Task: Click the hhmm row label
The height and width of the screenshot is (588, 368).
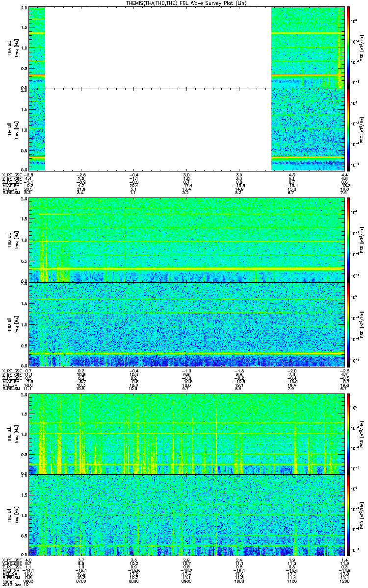Action: [8, 580]
